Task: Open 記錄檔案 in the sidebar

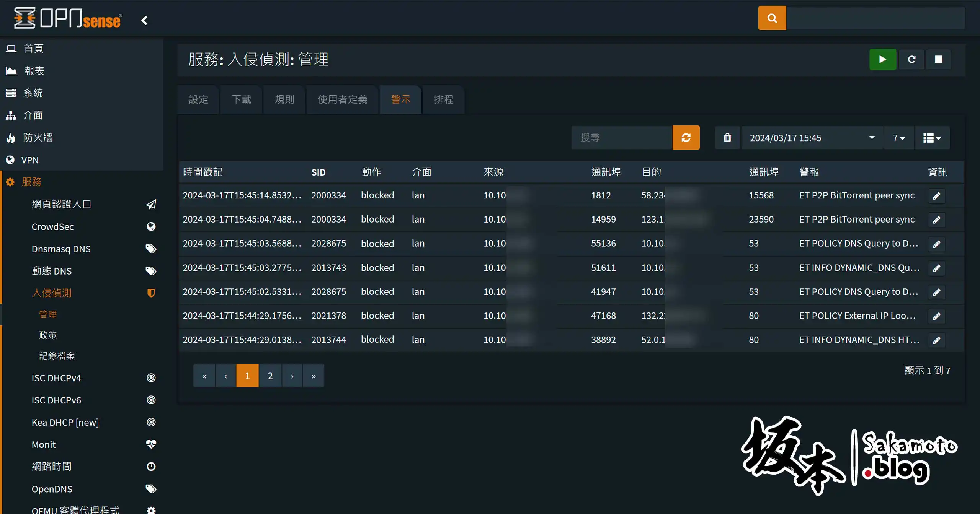Action: tap(57, 356)
